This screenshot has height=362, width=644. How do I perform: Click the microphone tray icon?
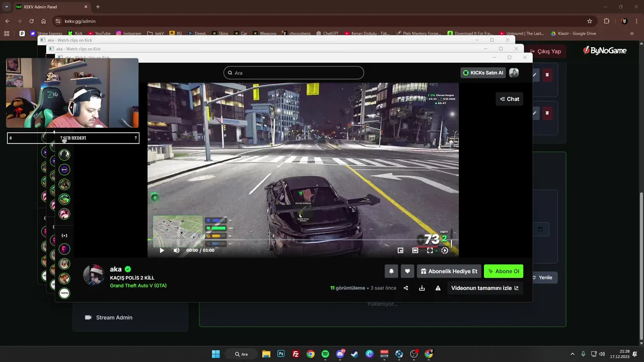point(583,354)
